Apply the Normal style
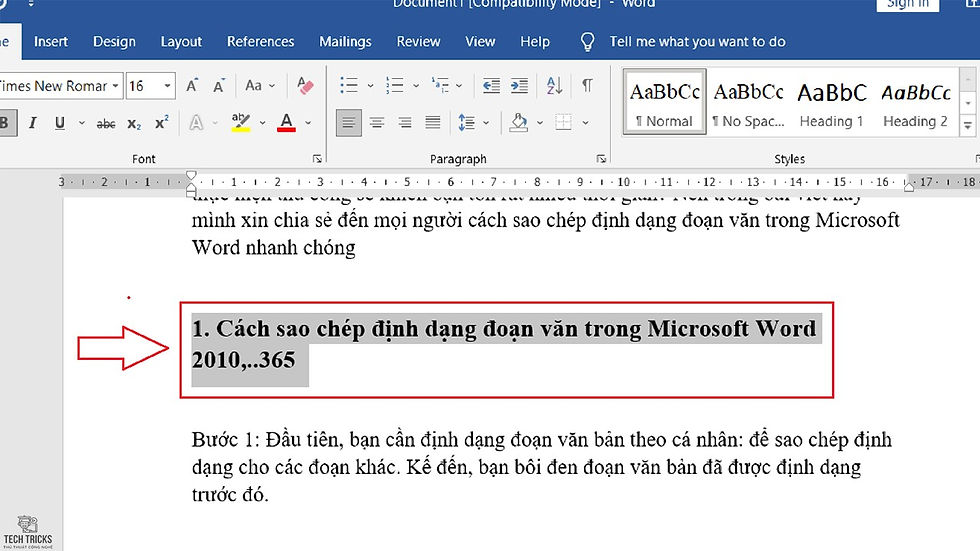Viewport: 980px width, 551px height. point(664,102)
